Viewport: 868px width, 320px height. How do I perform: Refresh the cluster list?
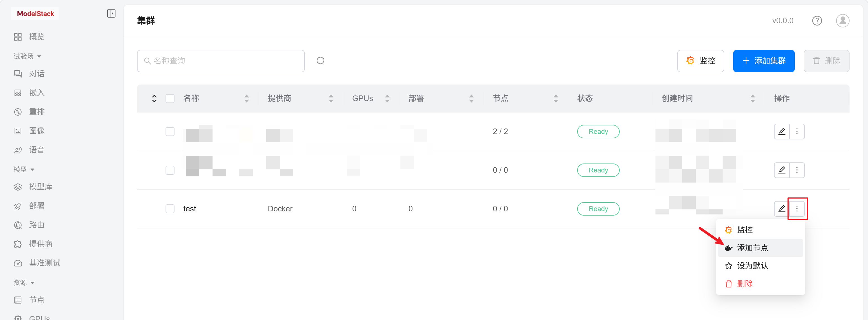click(320, 61)
